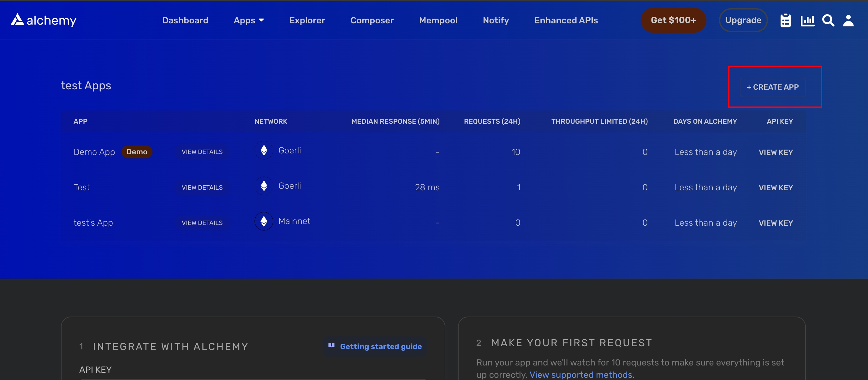Open Mempool in the navigation bar
Image resolution: width=868 pixels, height=380 pixels.
438,21
